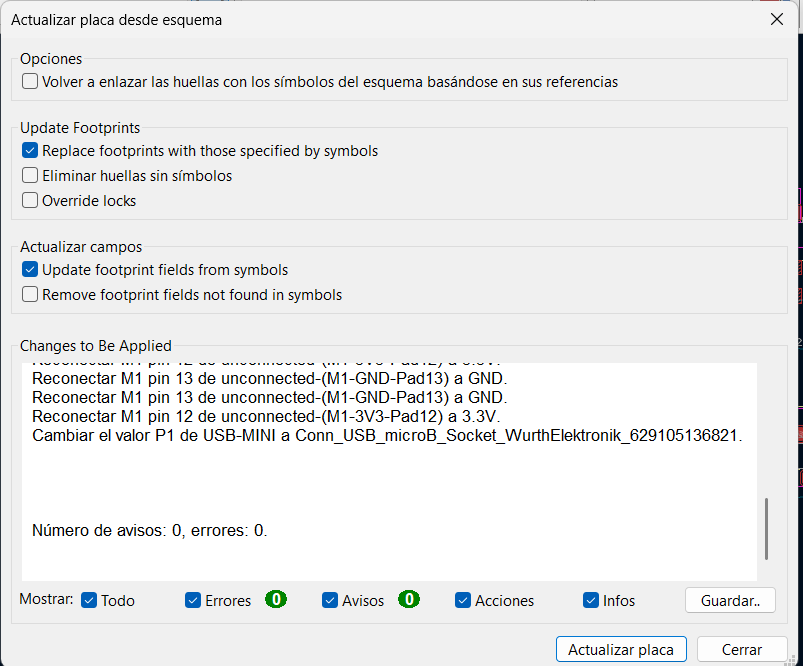This screenshot has height=666, width=803.
Task: Click the green error count badge
Action: pos(276,600)
